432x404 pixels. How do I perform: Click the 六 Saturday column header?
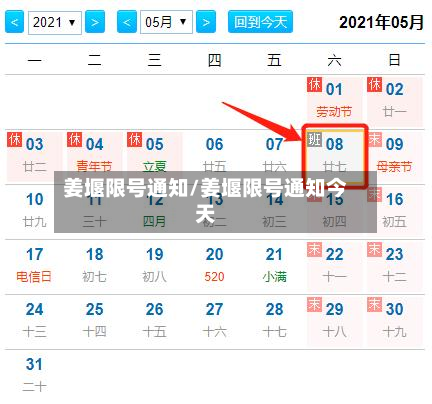335,60
